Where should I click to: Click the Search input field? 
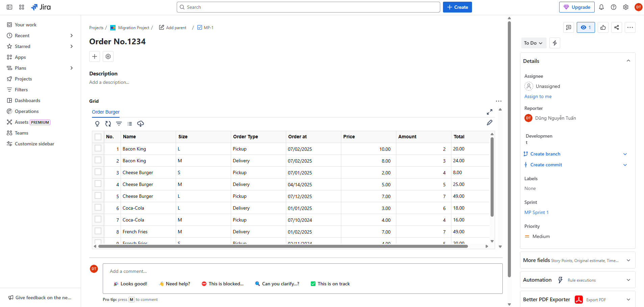click(x=308, y=7)
